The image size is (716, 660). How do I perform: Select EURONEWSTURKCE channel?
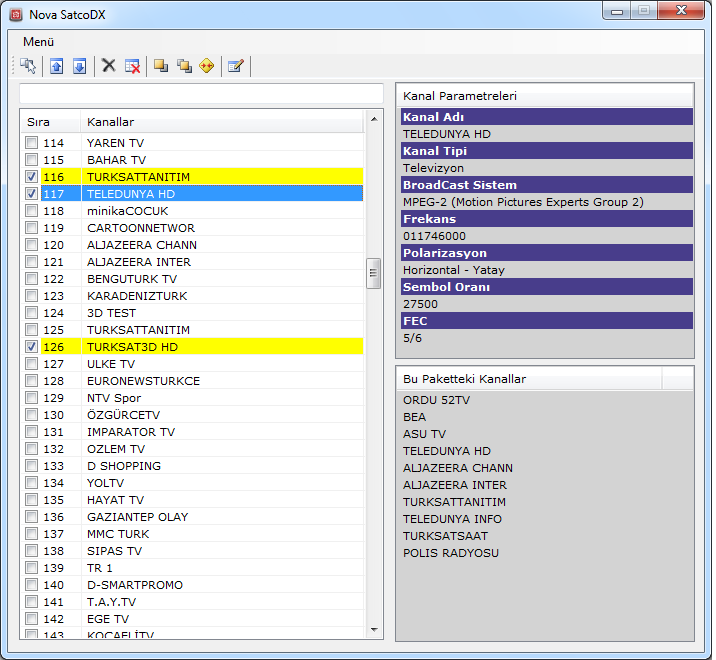click(192, 380)
